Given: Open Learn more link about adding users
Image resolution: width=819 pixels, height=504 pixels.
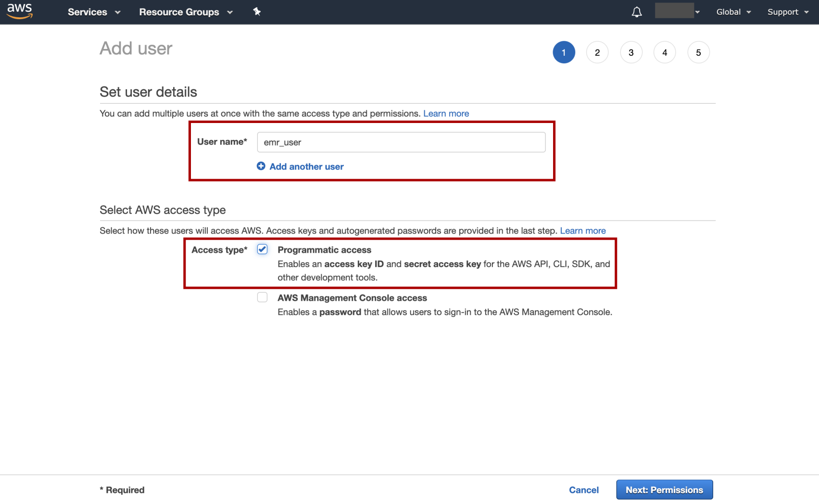Looking at the screenshot, I should coord(446,113).
